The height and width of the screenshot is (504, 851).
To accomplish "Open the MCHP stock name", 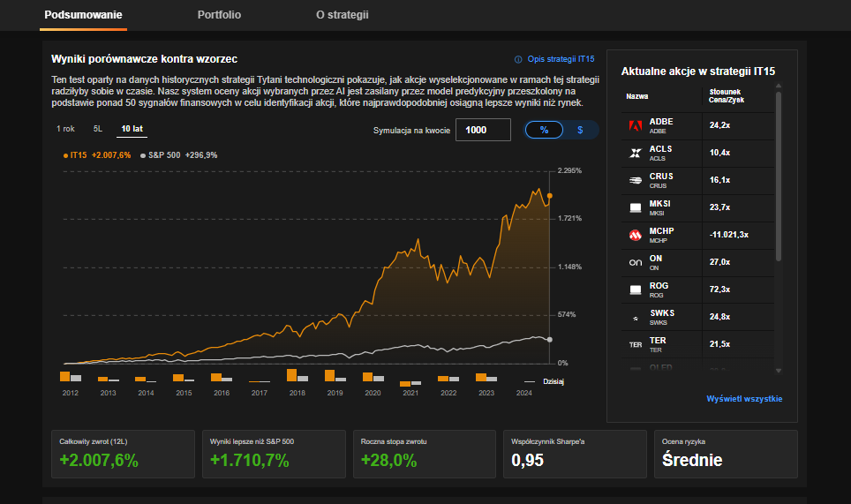I will pyautogui.click(x=661, y=231).
